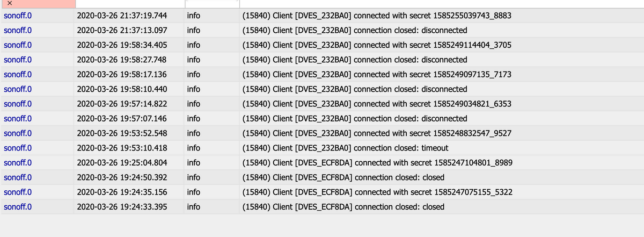Select message with secret 1585248832547_9527
The width and height of the screenshot is (644, 237).
point(376,133)
